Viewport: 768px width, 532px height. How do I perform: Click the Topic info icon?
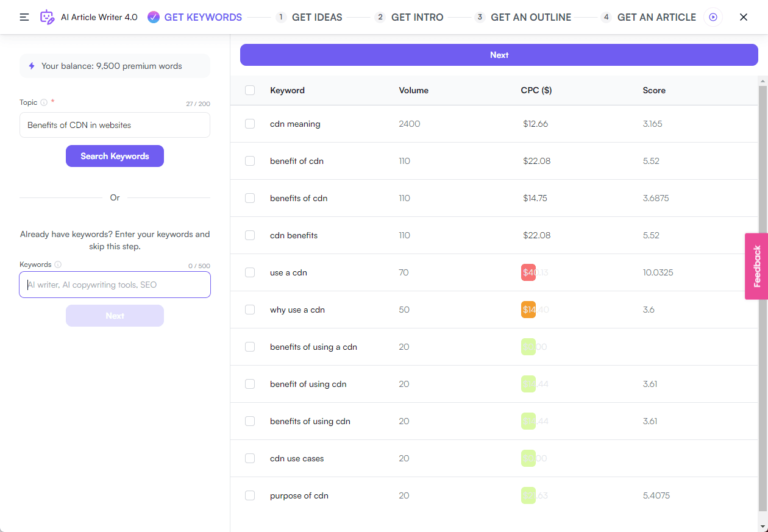click(44, 102)
